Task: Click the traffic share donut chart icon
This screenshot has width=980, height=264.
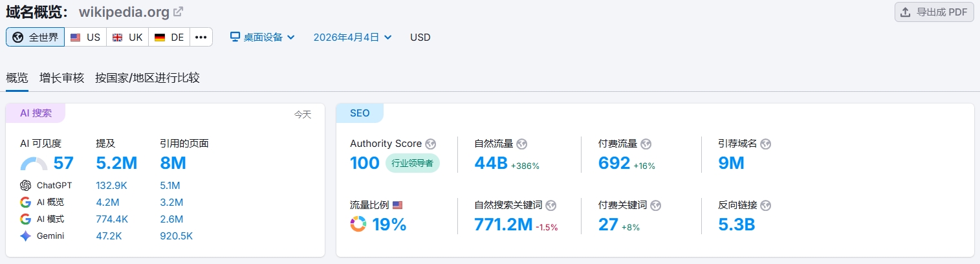Action: [358, 225]
